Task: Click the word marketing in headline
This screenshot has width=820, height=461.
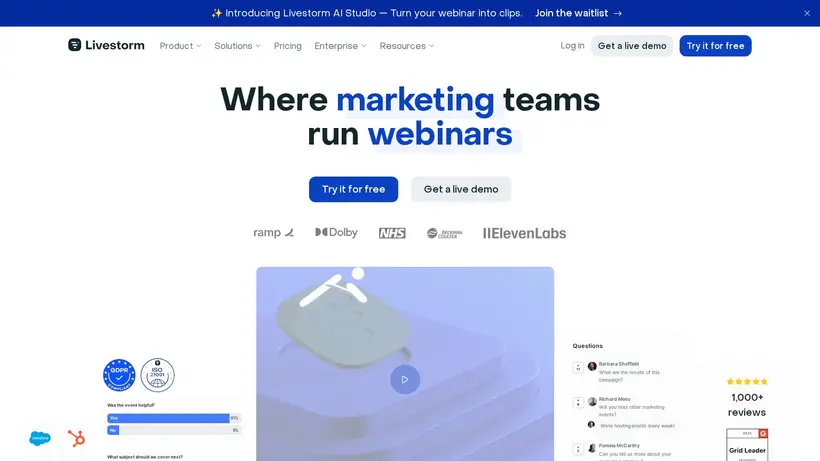Action: coord(415,99)
